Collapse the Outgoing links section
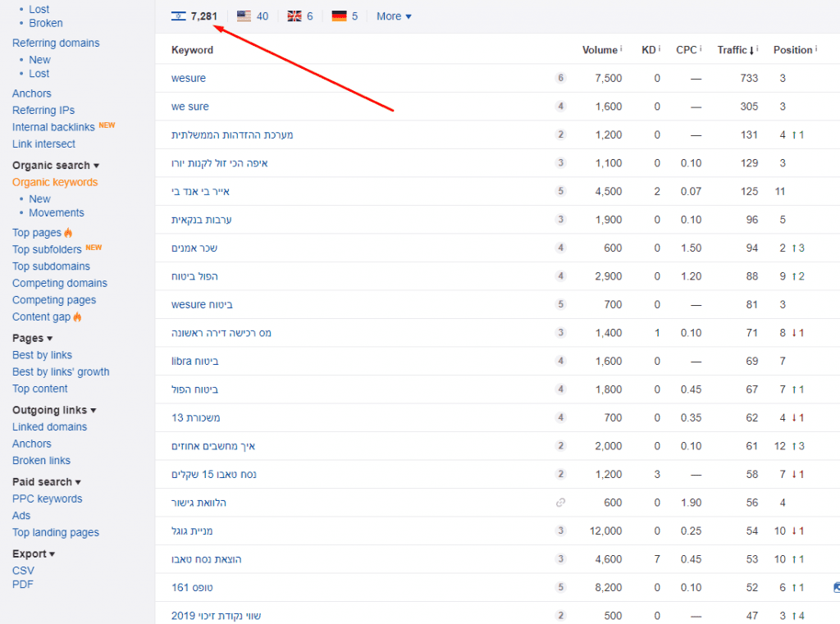 (54, 410)
